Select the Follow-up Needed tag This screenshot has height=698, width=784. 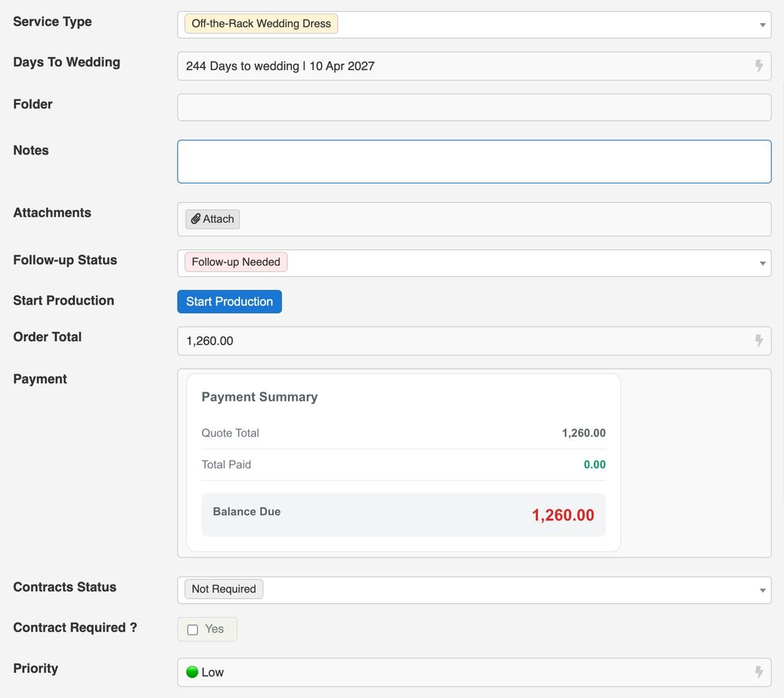(x=236, y=262)
